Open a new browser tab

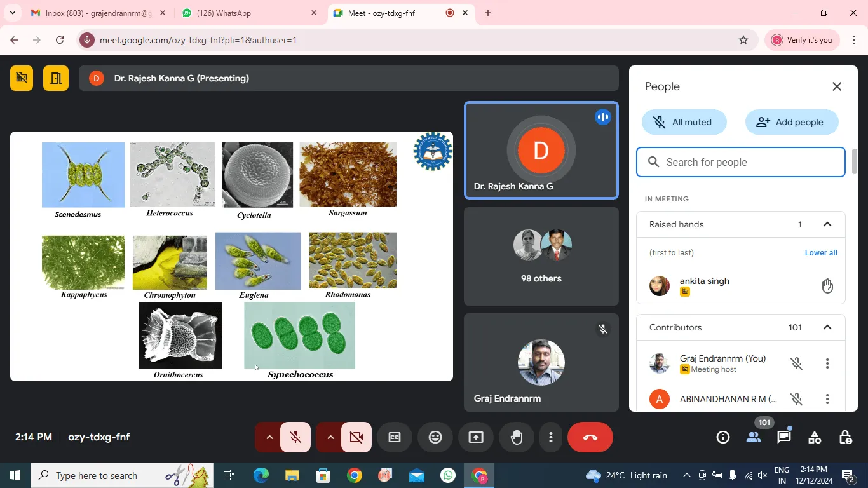(488, 13)
